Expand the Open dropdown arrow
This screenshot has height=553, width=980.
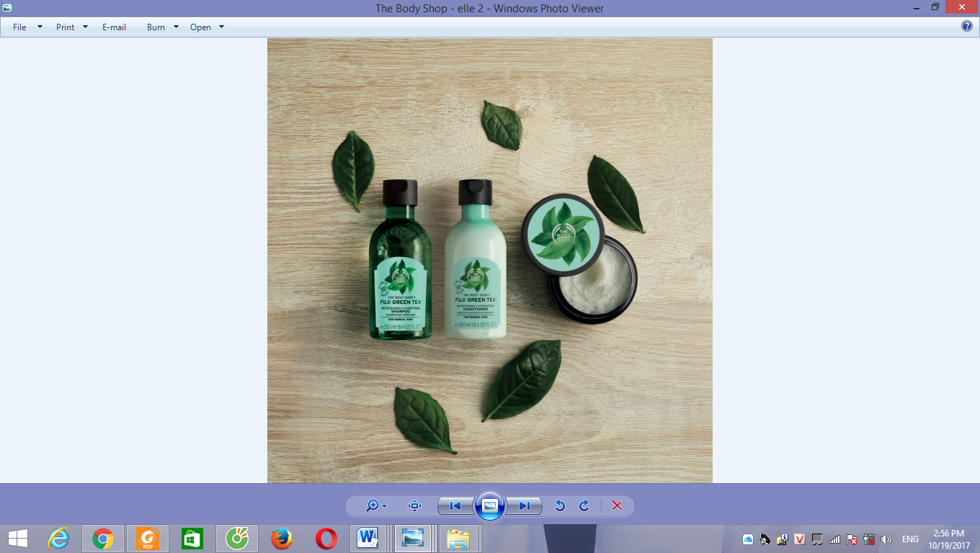[221, 27]
